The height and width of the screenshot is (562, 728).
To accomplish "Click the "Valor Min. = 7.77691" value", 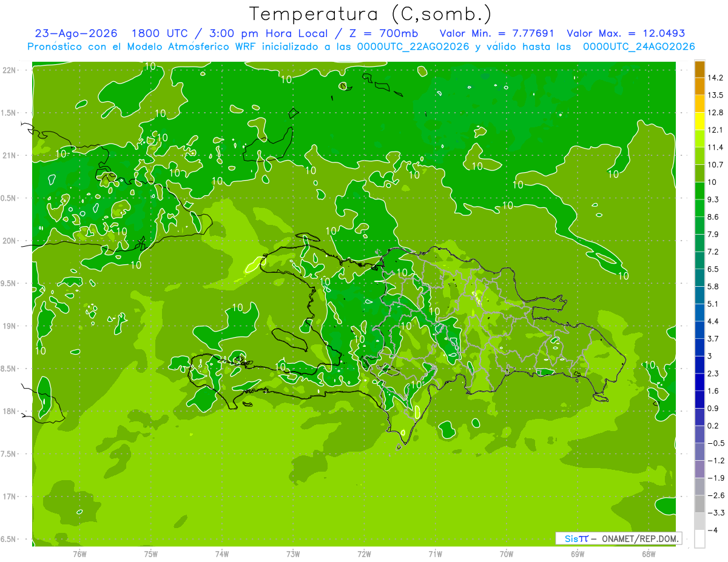I will (497, 33).
